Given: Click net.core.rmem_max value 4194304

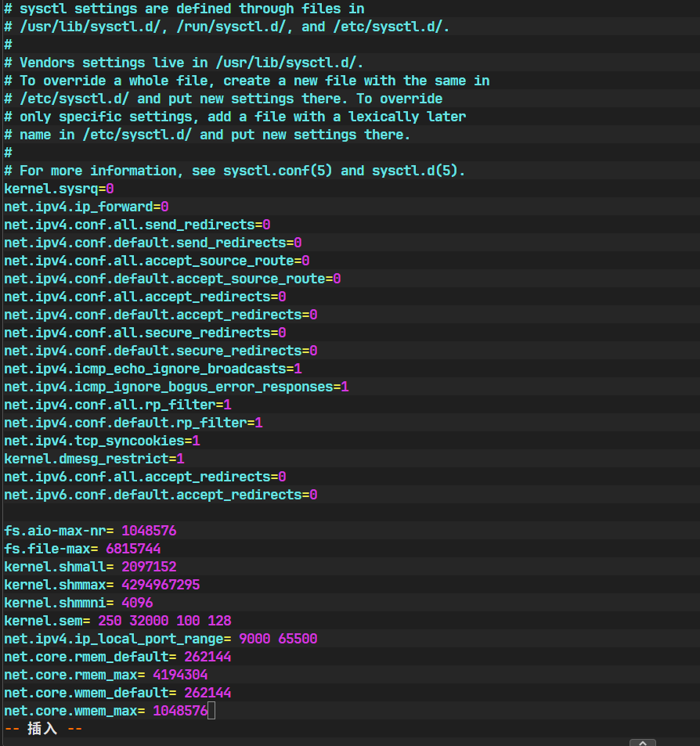Looking at the screenshot, I should 180,675.
